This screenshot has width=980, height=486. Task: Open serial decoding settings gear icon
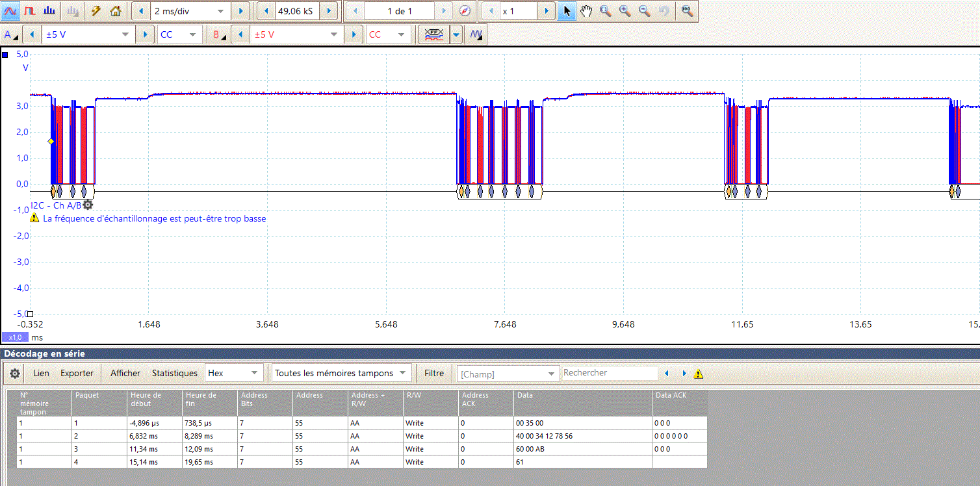(x=14, y=373)
